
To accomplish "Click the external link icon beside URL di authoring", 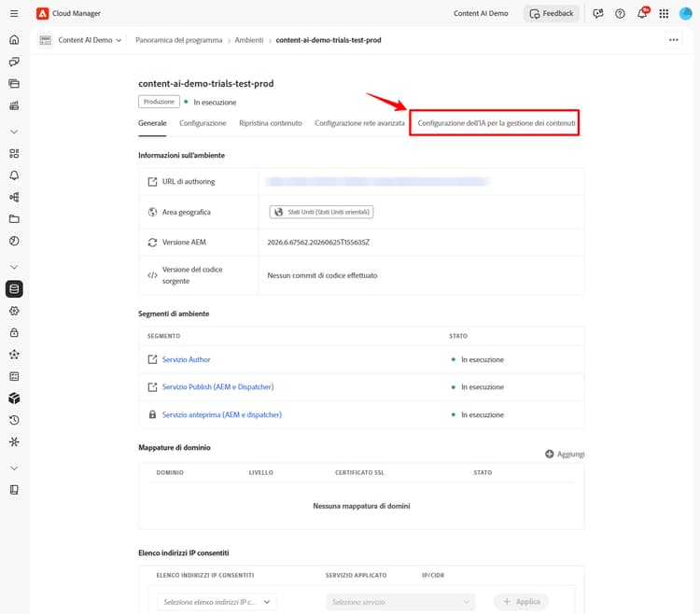I will point(152,182).
